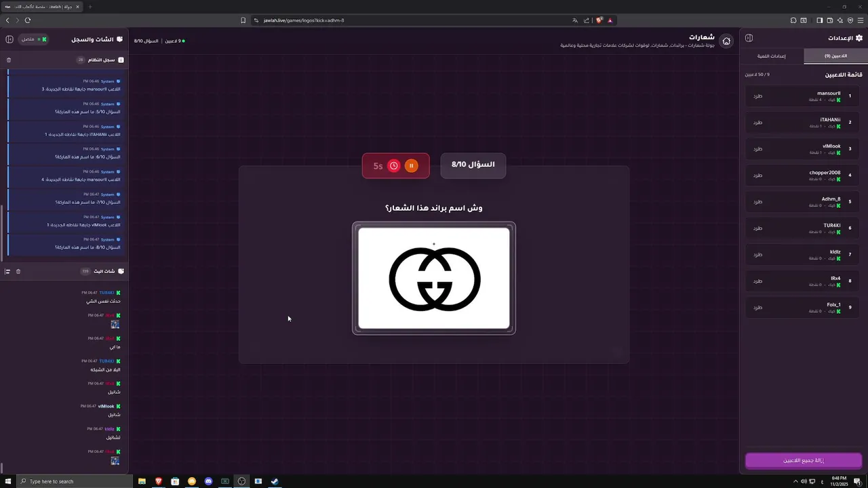The image size is (868, 488).
Task: Click system log info icon
Action: 121,60
